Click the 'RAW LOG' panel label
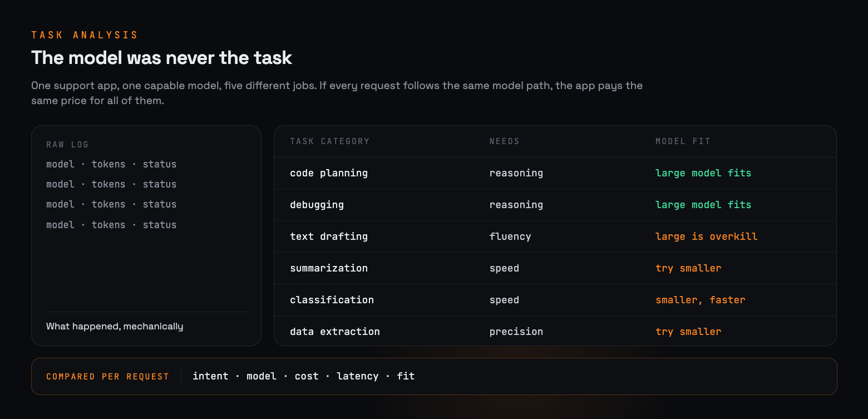Viewport: 868px width, 419px height. tap(67, 145)
